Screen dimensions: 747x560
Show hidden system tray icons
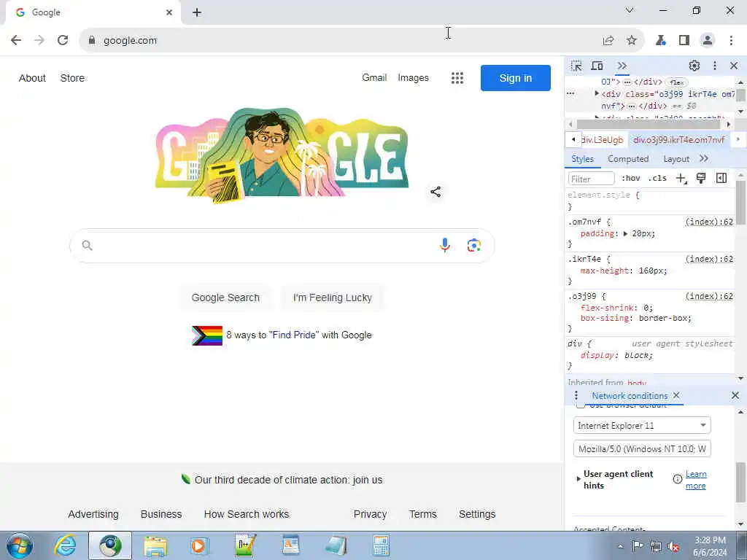[620, 546]
